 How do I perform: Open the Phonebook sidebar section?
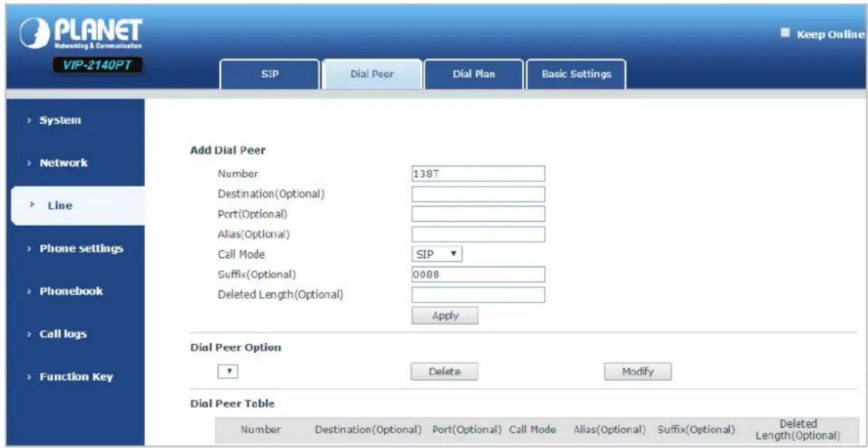(72, 290)
